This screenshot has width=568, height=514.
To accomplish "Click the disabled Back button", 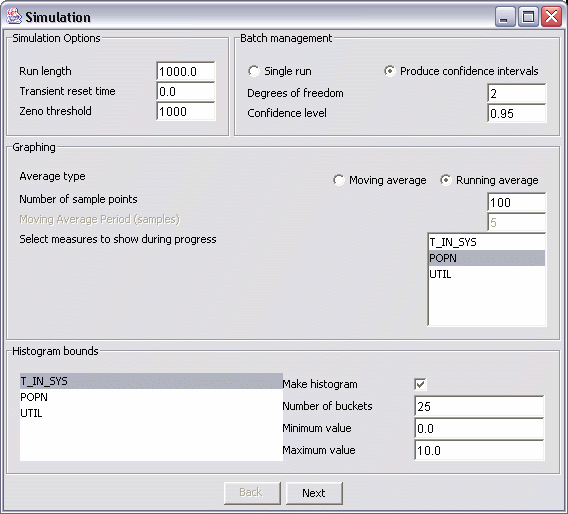I will click(x=252, y=493).
